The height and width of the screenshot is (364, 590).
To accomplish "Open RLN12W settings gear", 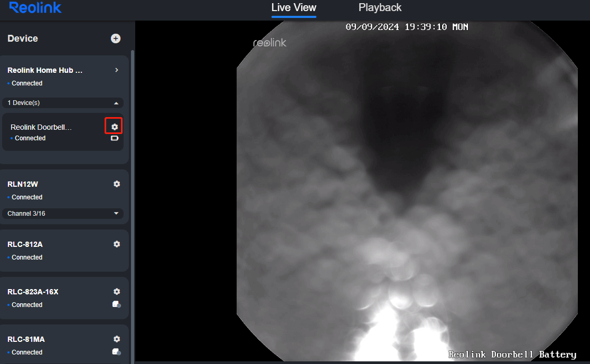I will pos(117,184).
